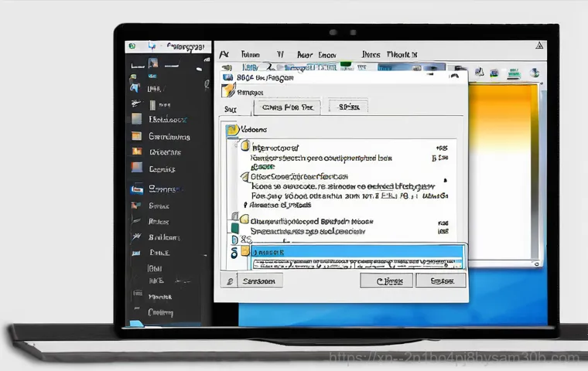Open the first menu in the window menu bar
The width and height of the screenshot is (588, 371).
[224, 55]
